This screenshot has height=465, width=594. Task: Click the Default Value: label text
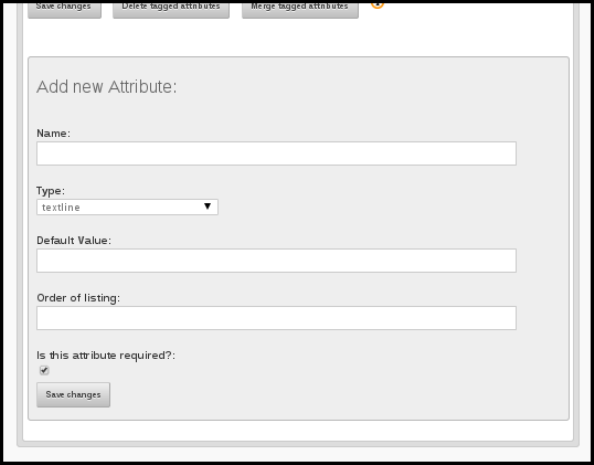click(x=74, y=241)
